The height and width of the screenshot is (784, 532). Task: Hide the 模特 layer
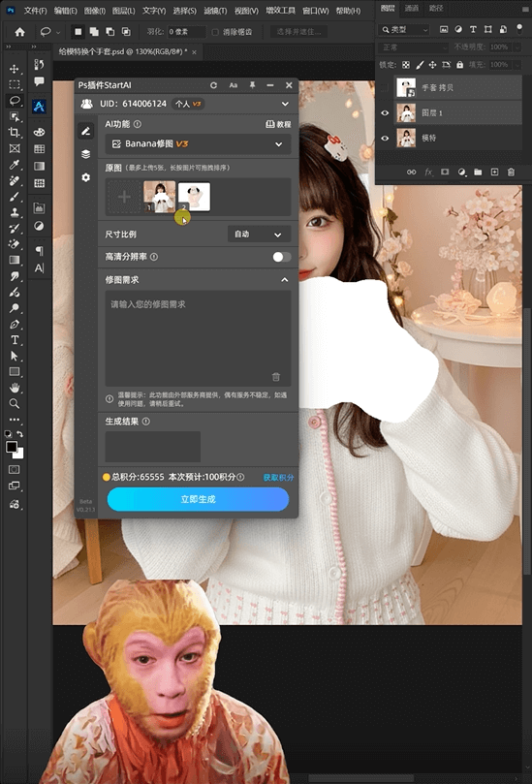click(385, 138)
